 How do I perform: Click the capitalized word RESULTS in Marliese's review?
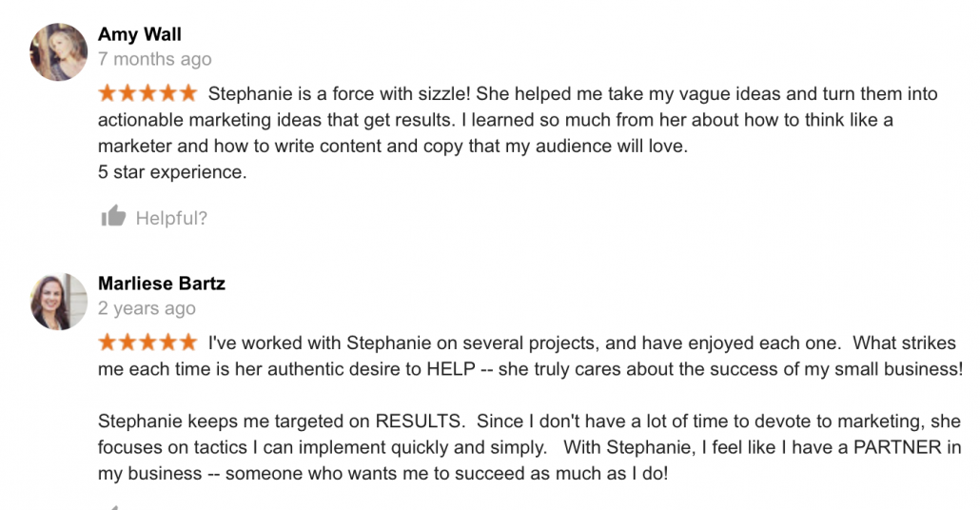tap(420, 422)
